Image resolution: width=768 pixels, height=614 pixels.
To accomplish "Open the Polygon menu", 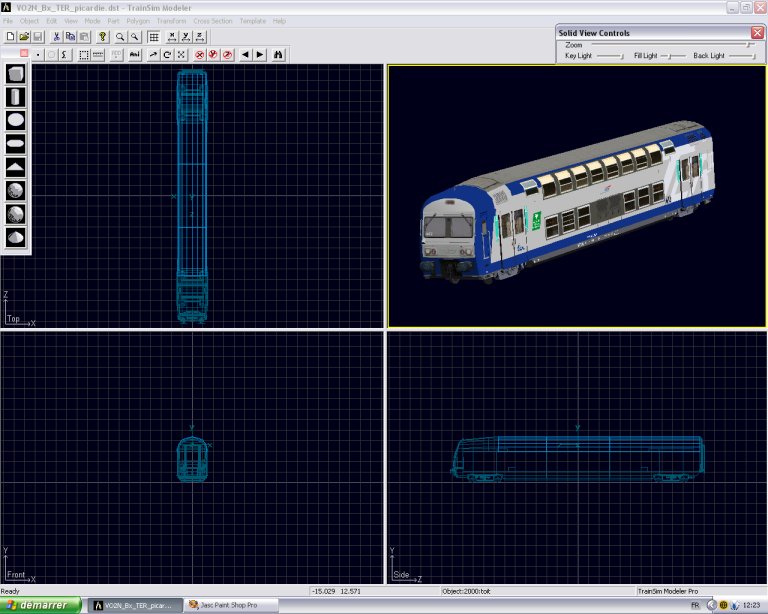I will point(138,21).
